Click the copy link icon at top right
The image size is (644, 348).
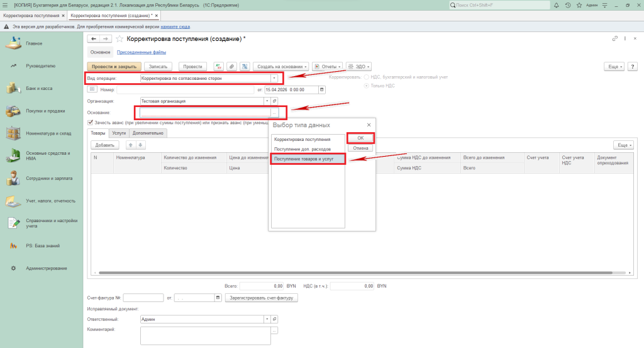[614, 39]
